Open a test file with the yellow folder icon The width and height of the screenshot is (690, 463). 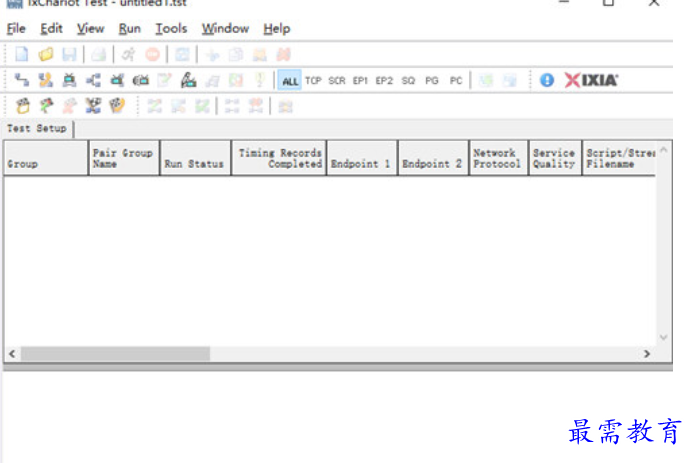point(46,54)
